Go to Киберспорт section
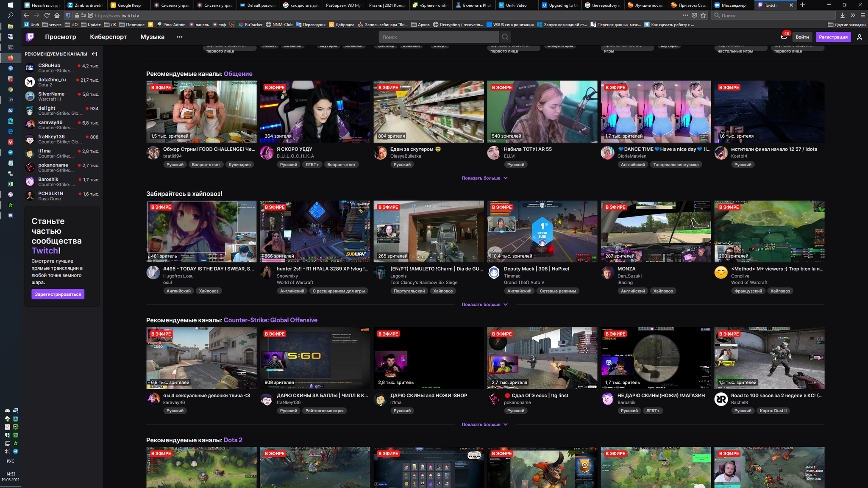Screen dimensions: 868x488 pyautogui.click(x=108, y=37)
